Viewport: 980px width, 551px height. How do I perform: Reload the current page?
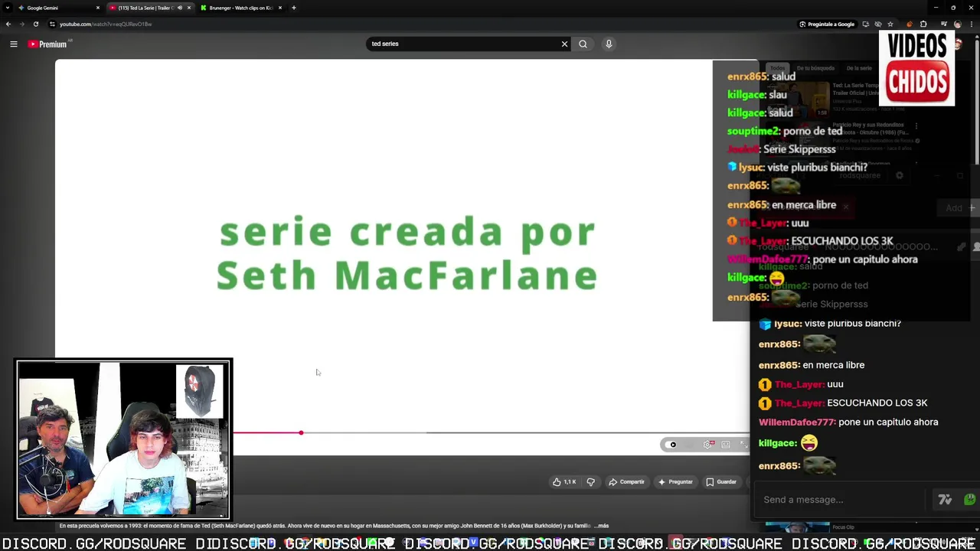(36, 24)
